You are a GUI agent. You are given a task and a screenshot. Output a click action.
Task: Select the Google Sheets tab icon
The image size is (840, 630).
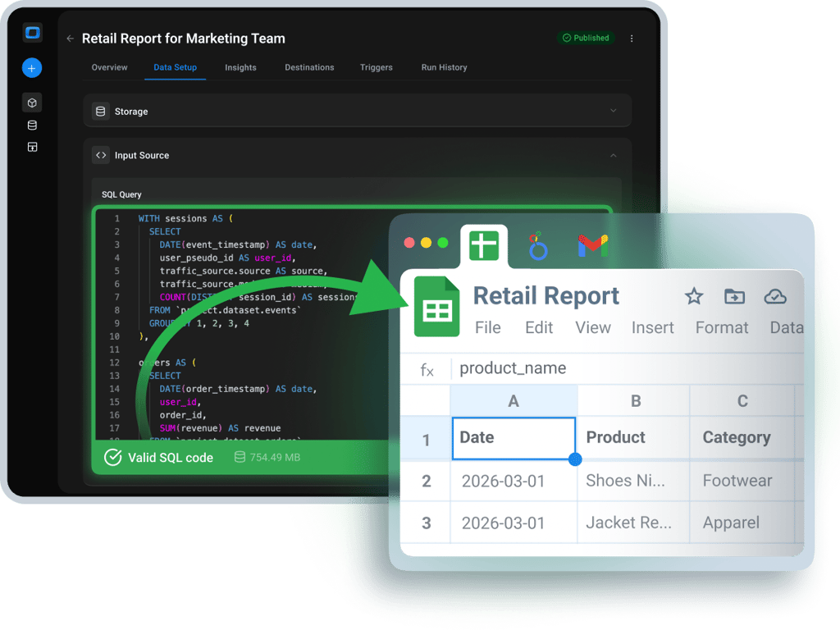(484, 246)
